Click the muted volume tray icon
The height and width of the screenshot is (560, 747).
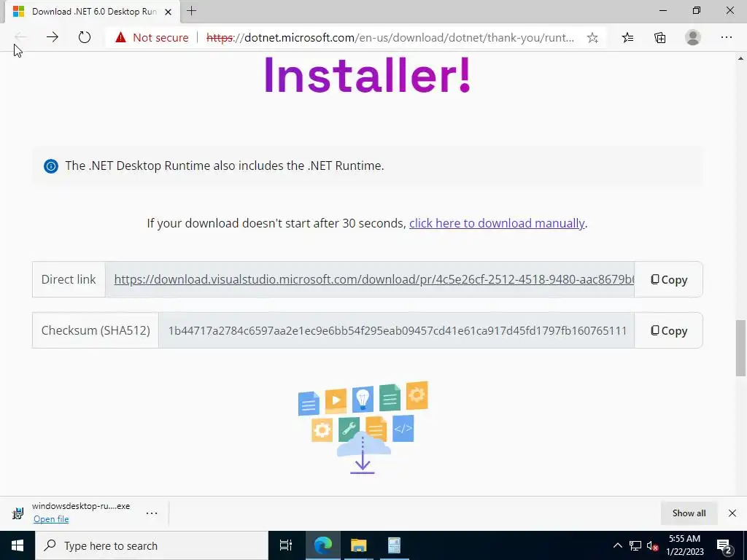[653, 545]
